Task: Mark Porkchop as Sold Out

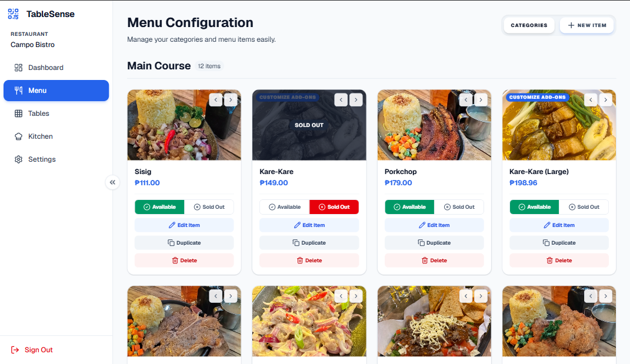Action: (x=459, y=207)
